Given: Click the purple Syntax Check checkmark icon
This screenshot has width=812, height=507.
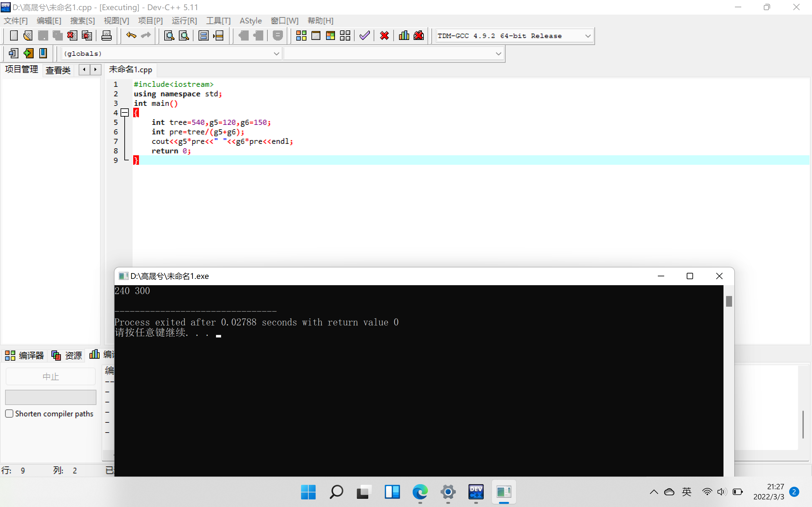Looking at the screenshot, I should [364, 35].
